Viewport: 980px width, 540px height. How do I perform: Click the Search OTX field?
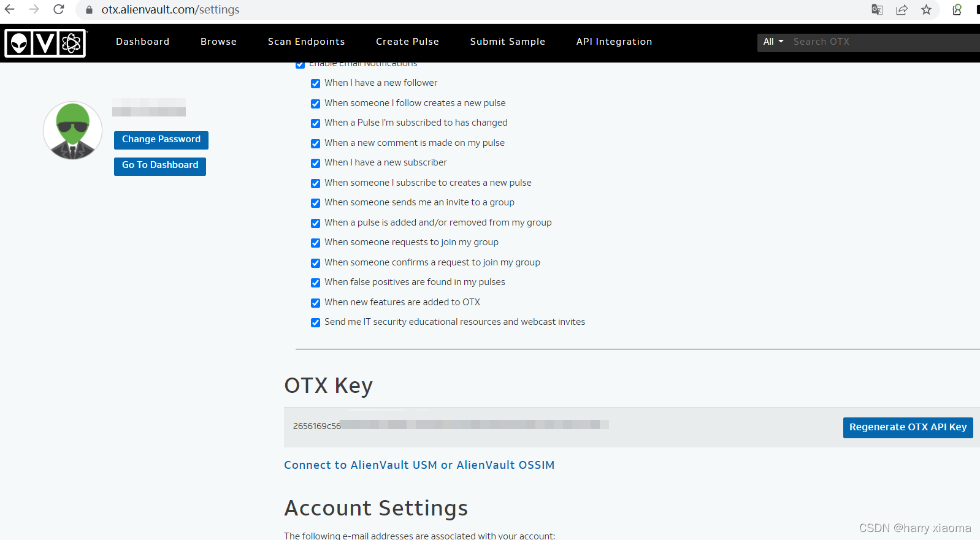click(883, 42)
